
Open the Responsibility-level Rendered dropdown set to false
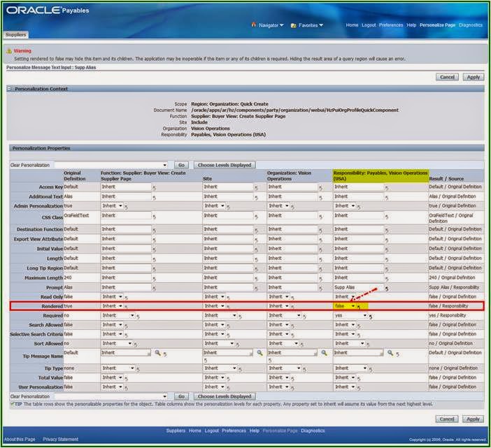point(345,306)
